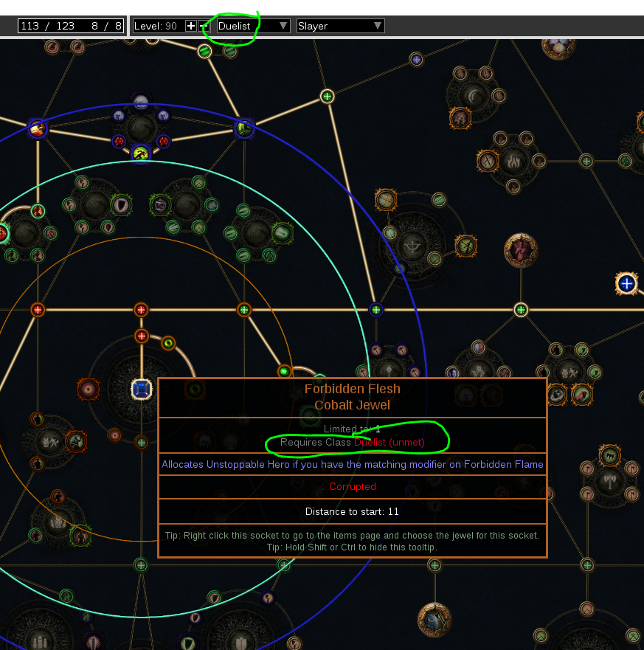Screen dimensions: 644x650
Task: Click the red plus node directly above jewel socket
Action: [142, 336]
